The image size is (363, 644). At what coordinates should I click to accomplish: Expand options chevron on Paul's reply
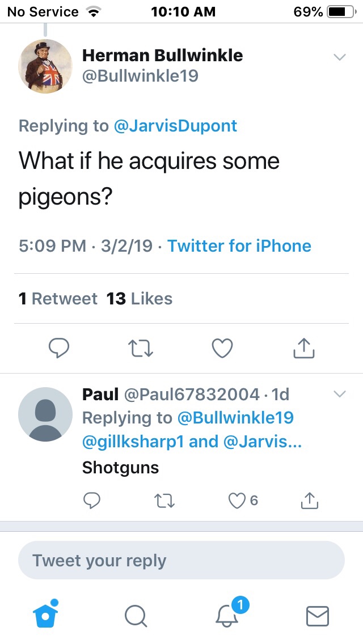(x=339, y=394)
